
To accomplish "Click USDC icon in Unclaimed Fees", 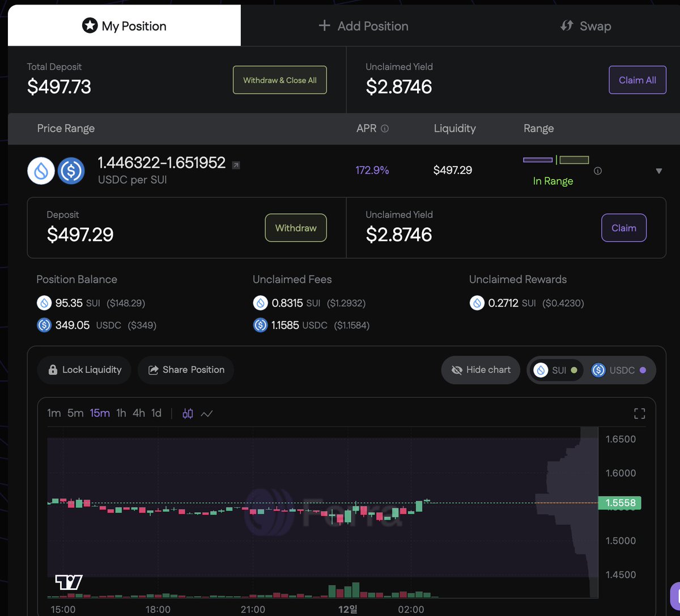I will coord(261,325).
